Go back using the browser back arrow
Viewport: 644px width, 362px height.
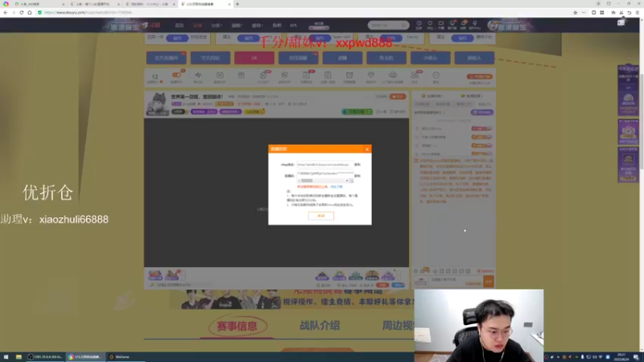(6, 13)
